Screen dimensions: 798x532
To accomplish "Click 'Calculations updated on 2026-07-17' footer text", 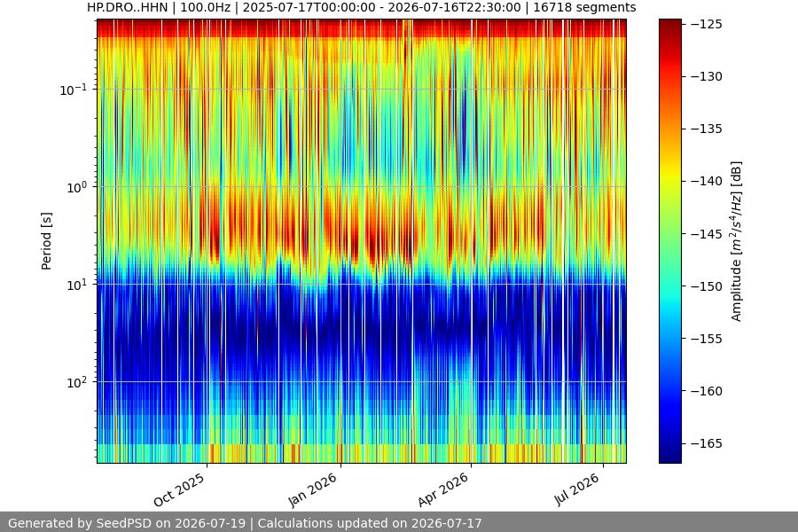I will pos(370,523).
